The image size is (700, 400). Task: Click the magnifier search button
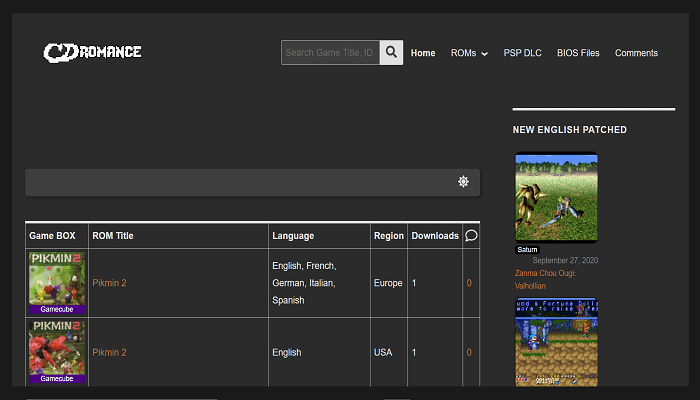392,53
